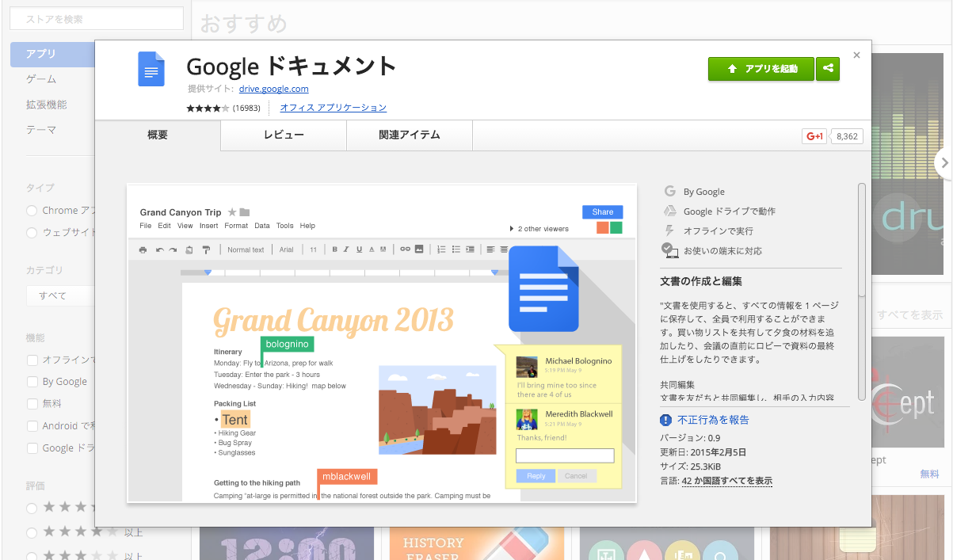
Task: Click すべてを表示 in the background store page
Action: click(909, 315)
